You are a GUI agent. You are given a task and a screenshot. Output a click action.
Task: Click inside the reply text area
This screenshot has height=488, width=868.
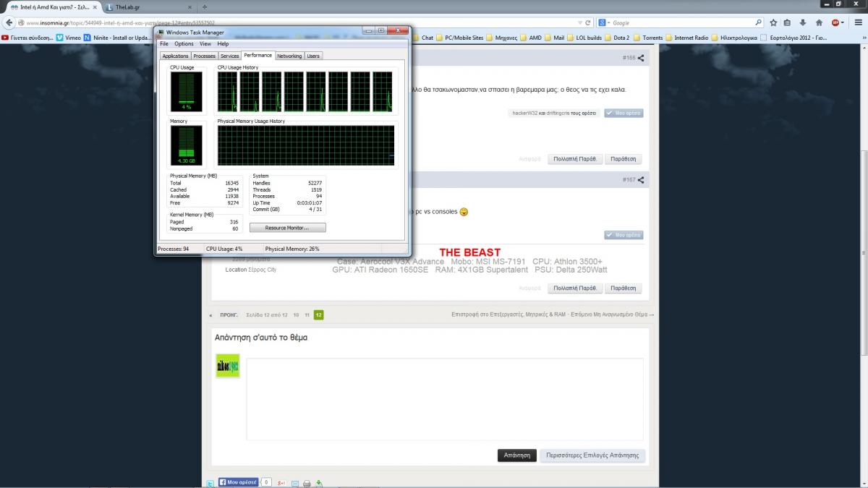[444, 398]
